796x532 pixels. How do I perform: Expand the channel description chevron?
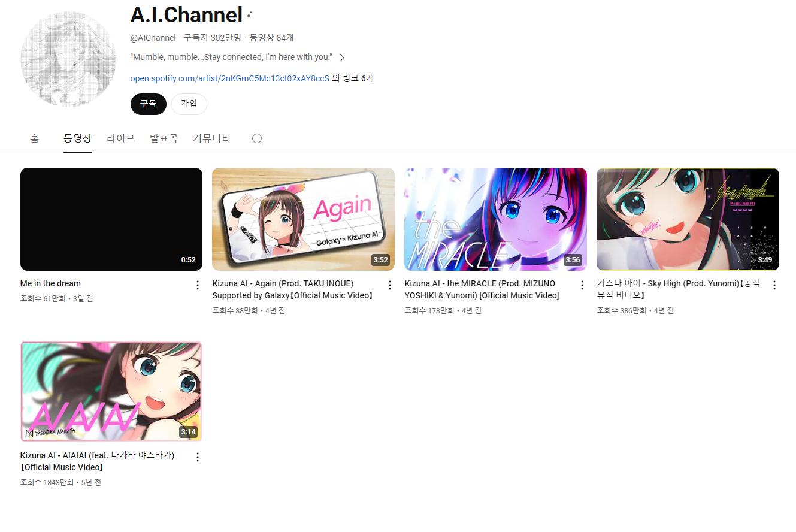pos(341,58)
